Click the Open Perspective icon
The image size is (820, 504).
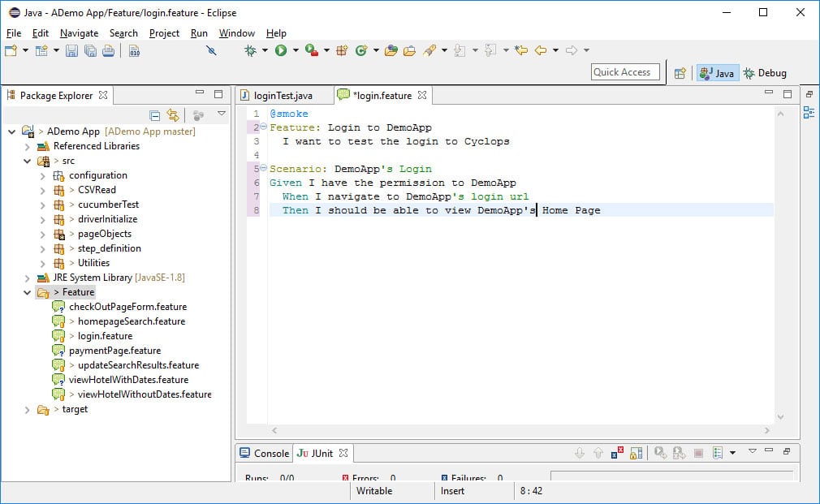pyautogui.click(x=680, y=73)
